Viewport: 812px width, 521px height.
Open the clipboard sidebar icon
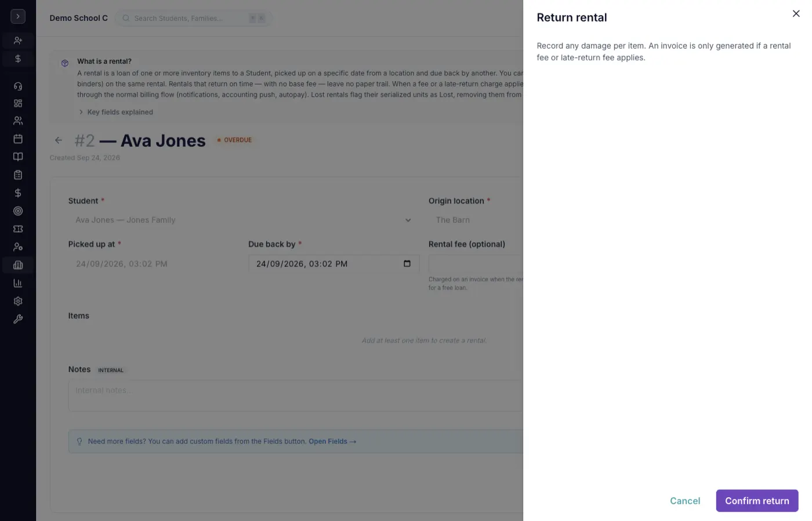pos(18,175)
